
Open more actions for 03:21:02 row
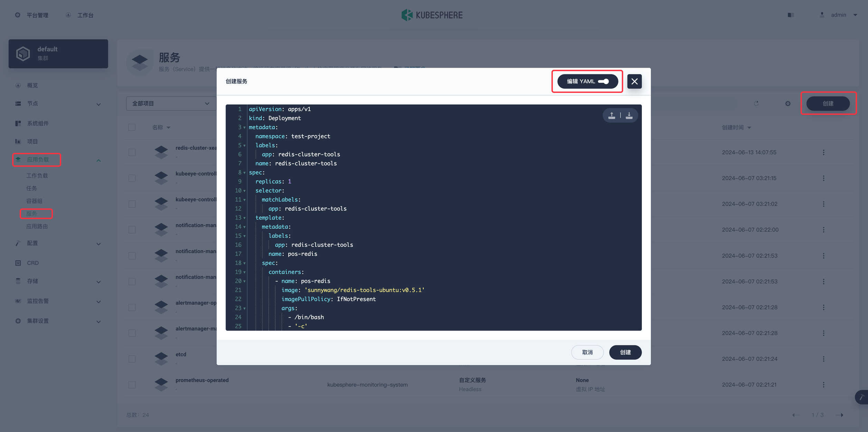[823, 204]
